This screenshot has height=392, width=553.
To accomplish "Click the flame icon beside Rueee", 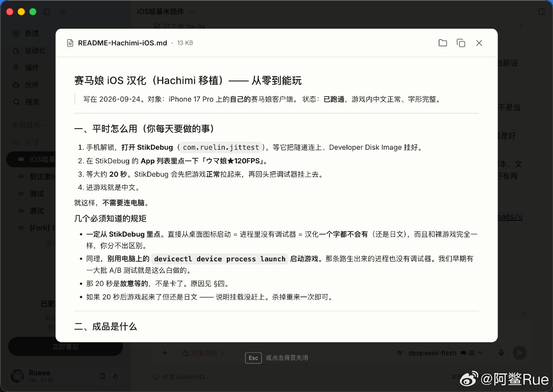I will pyautogui.click(x=115, y=376).
